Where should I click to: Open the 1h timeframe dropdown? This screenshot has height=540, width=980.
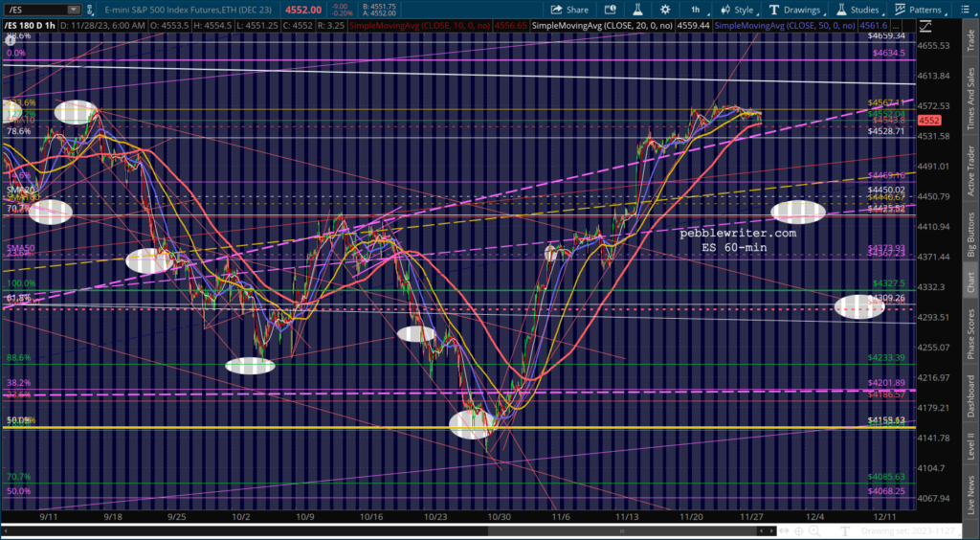click(x=697, y=10)
